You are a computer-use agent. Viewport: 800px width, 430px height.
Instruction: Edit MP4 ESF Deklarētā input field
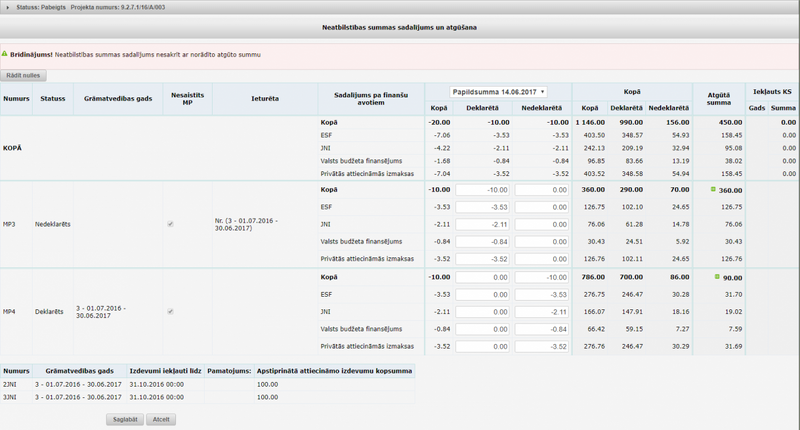[483, 294]
